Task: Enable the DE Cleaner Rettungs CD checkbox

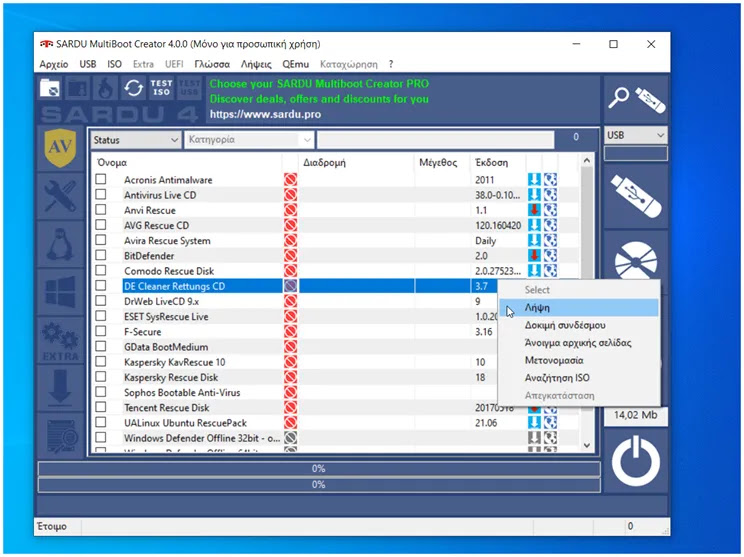Action: pos(101,286)
